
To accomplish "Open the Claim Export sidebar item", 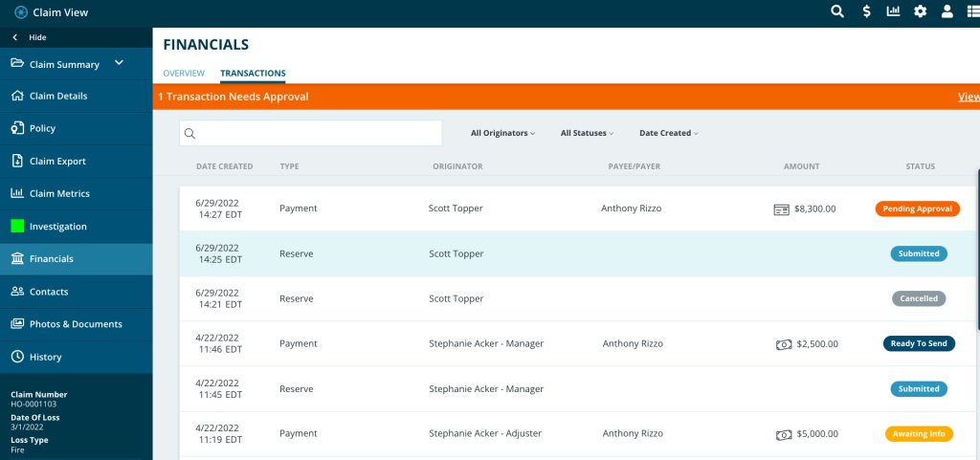I will coord(77,161).
